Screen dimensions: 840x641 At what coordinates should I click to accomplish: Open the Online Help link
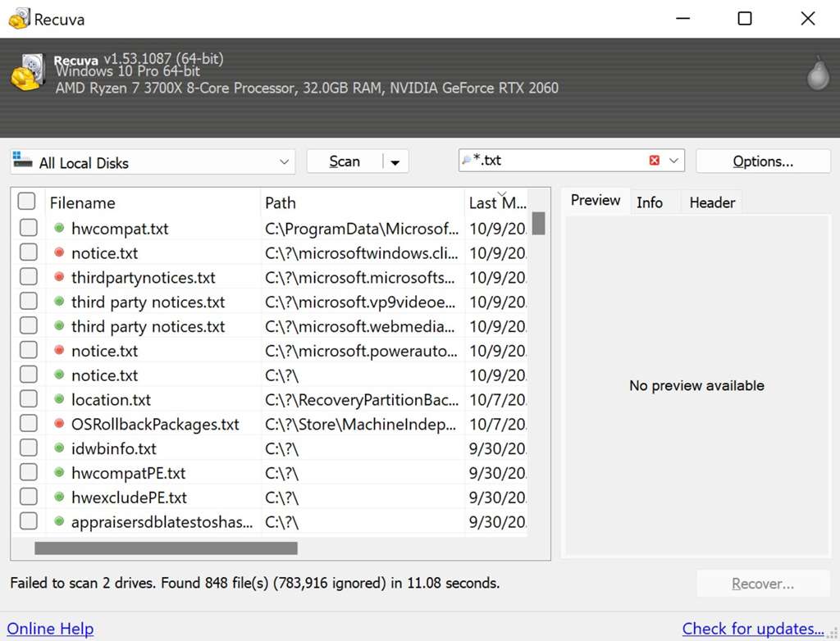(50, 629)
